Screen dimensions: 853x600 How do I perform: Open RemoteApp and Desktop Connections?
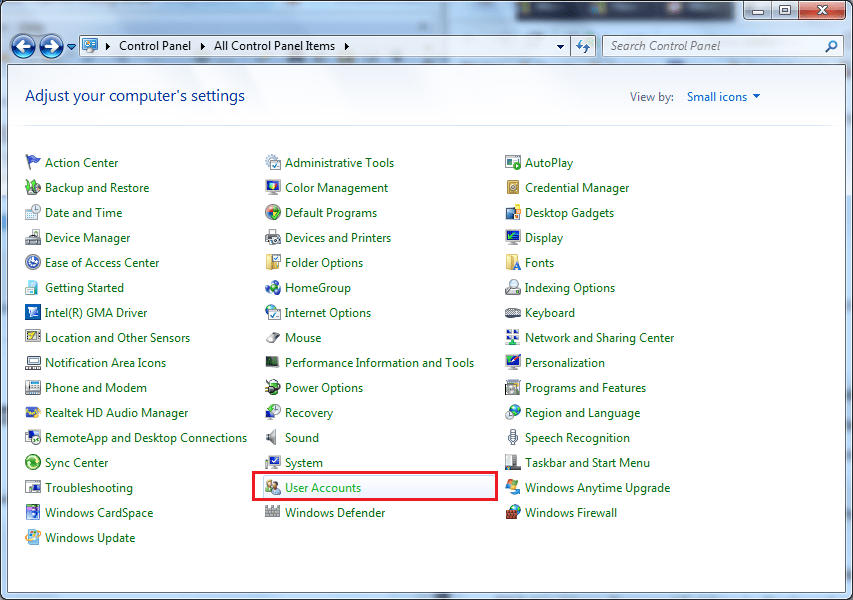pyautogui.click(x=146, y=438)
